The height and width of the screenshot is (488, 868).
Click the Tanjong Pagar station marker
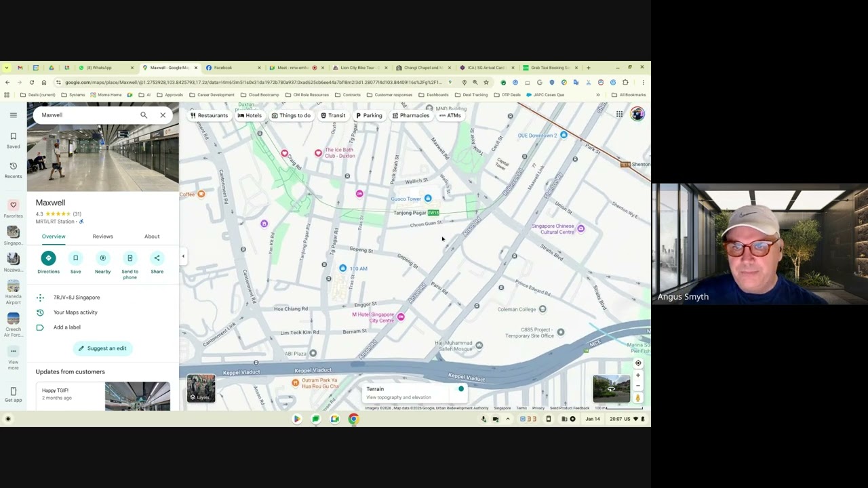[x=433, y=213]
